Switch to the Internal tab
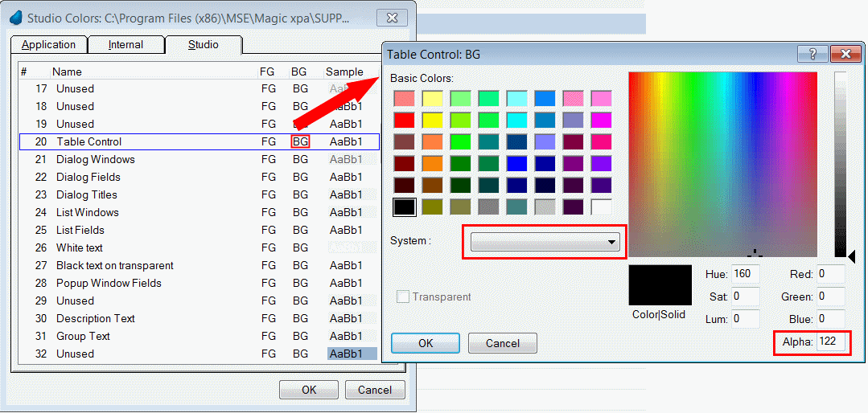 (x=125, y=45)
